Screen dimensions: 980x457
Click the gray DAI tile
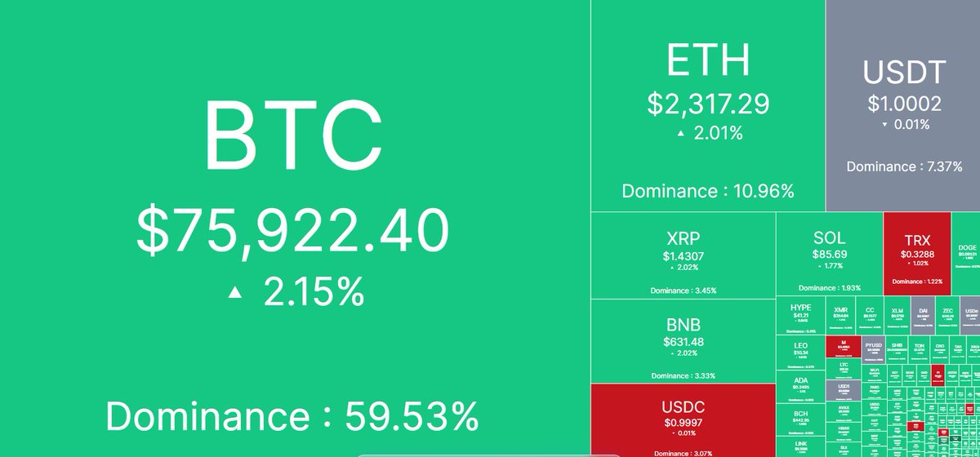point(923,313)
